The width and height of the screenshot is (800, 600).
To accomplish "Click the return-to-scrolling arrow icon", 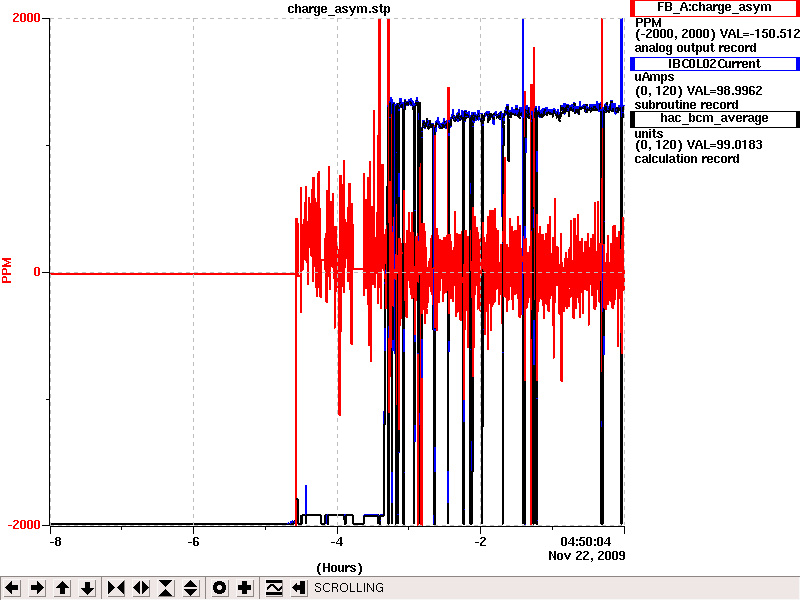I will pyautogui.click(x=299, y=588).
